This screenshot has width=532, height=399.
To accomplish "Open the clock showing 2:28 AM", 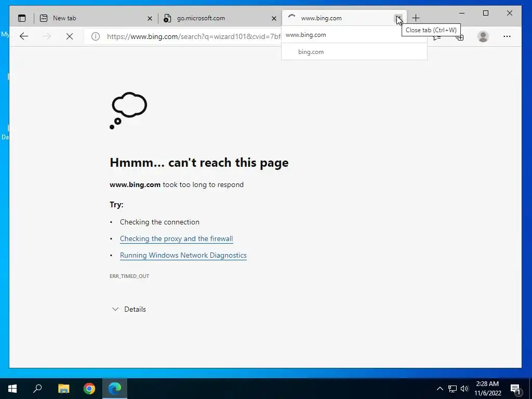I will [487, 389].
